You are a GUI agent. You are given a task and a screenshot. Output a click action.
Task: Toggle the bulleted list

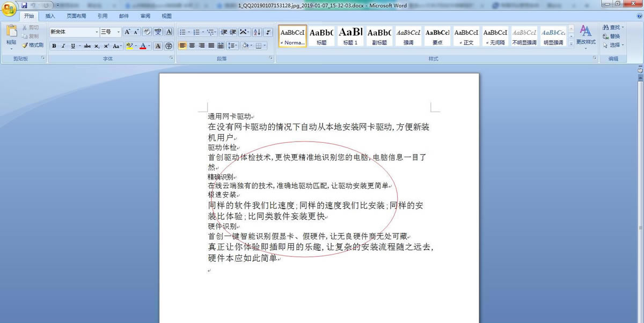182,32
